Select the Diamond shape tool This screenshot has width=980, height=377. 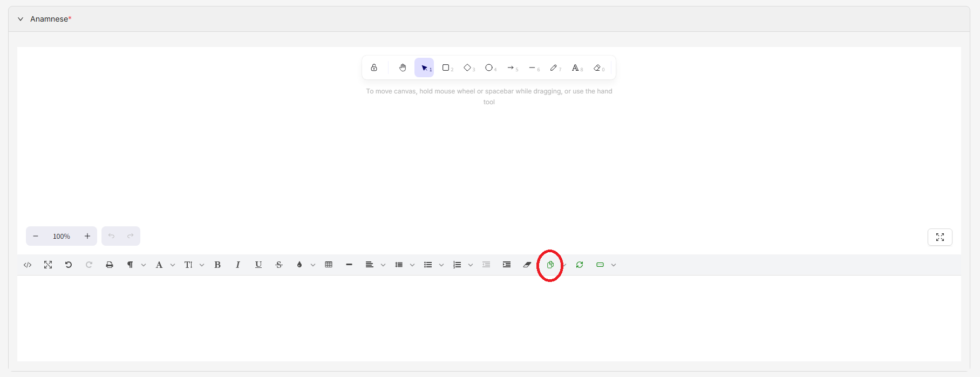tap(467, 68)
